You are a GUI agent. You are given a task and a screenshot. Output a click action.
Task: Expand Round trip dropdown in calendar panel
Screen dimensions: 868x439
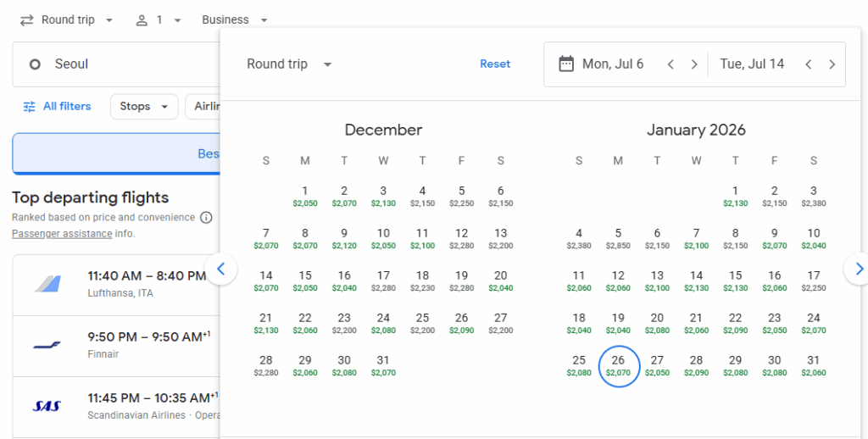(x=289, y=64)
